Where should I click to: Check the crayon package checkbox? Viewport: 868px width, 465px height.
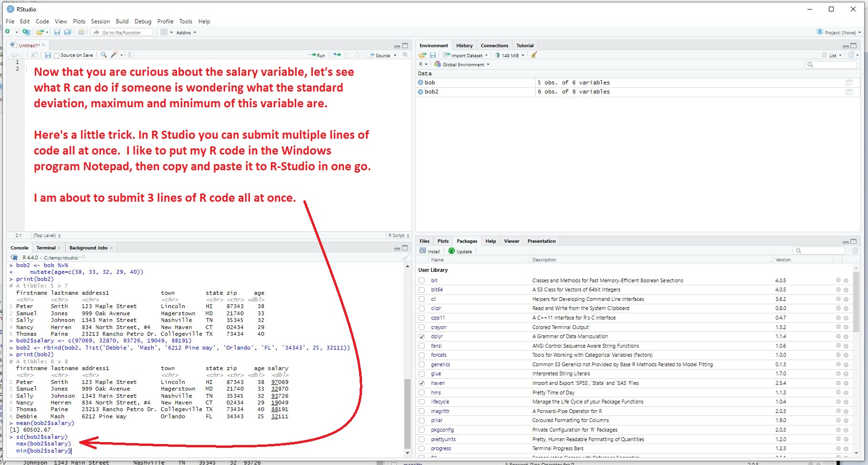422,328
